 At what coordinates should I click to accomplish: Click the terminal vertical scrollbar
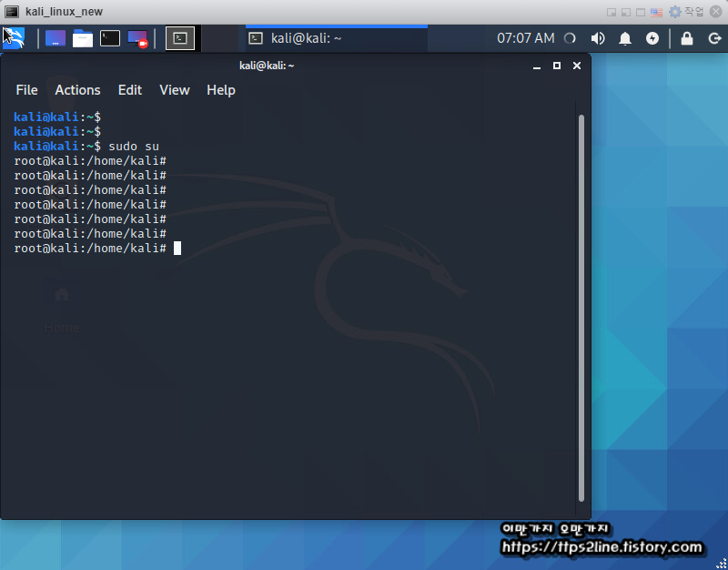[x=581, y=308]
